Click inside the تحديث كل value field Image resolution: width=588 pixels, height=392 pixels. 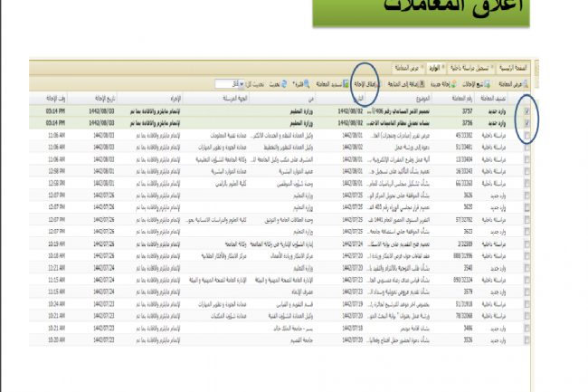pyautogui.click(x=227, y=84)
